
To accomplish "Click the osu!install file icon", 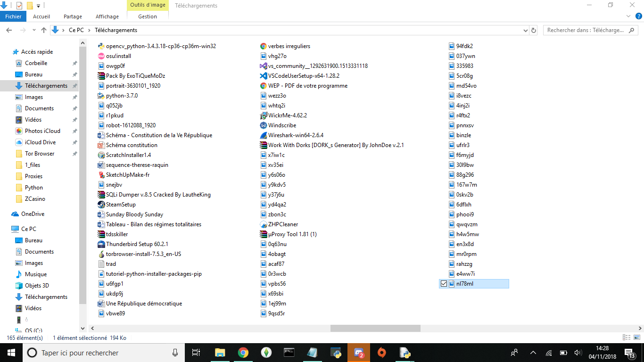I will (x=101, y=56).
